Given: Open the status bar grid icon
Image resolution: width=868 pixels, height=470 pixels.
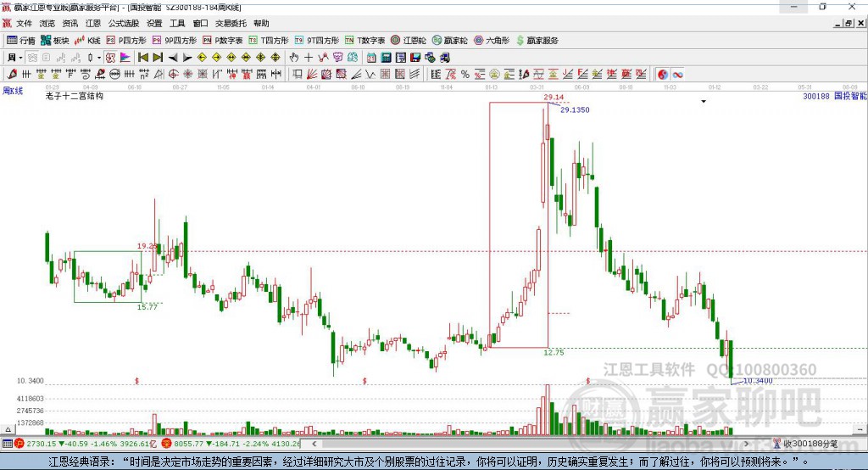Looking at the screenshot, I should 7,444.
